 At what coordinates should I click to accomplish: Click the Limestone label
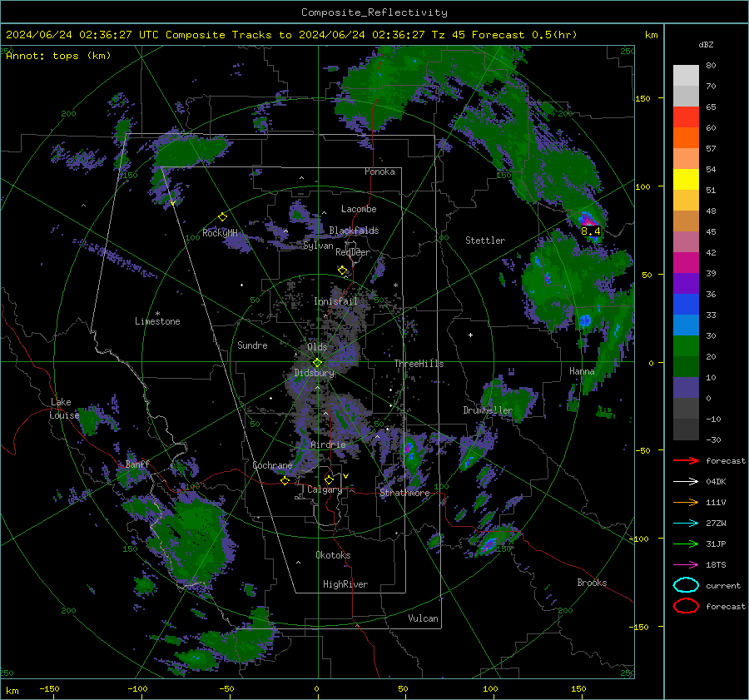point(157,321)
